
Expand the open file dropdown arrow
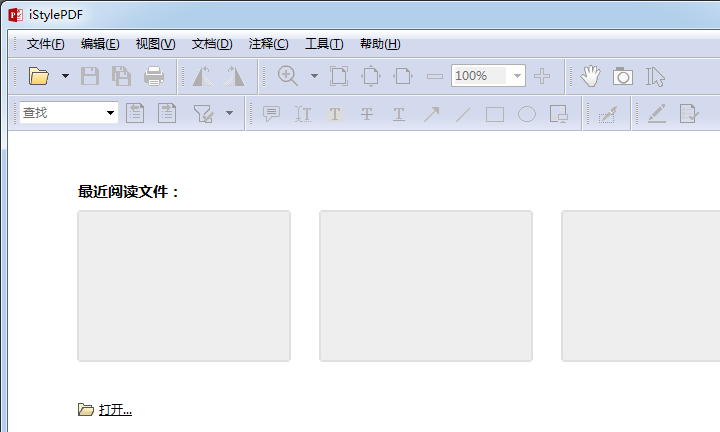pyautogui.click(x=65, y=76)
